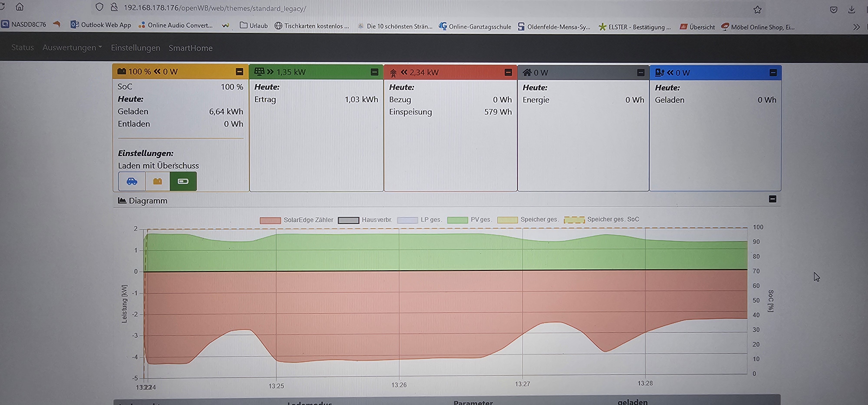868x405 pixels.
Task: Open the Firefox downloads icon
Action: (851, 10)
